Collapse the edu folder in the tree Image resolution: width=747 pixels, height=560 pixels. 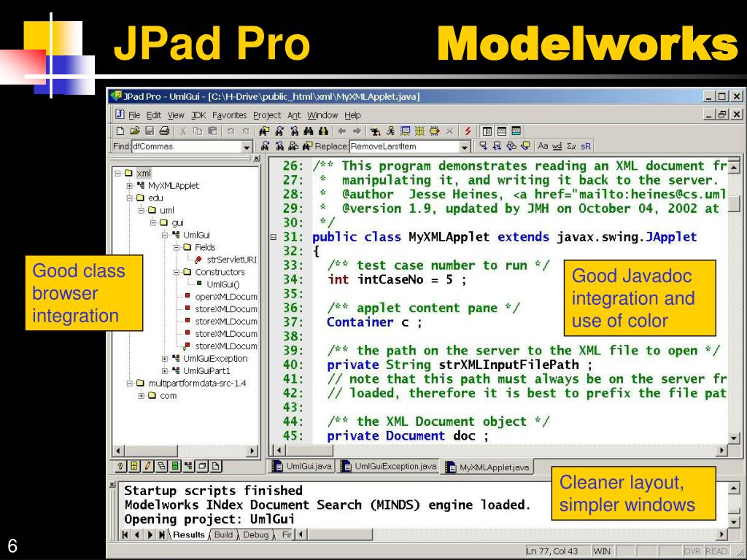[129, 198]
